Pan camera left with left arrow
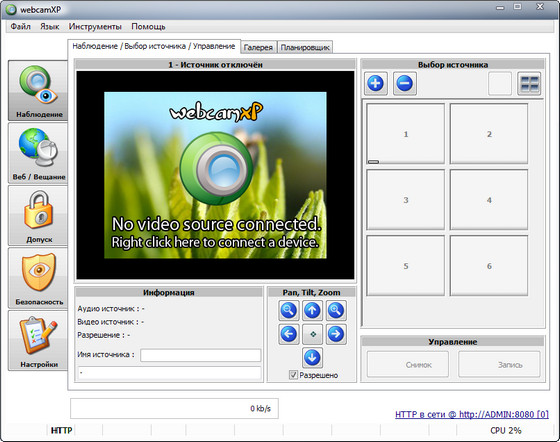Screen dimensions: 560x442 tap(289, 334)
